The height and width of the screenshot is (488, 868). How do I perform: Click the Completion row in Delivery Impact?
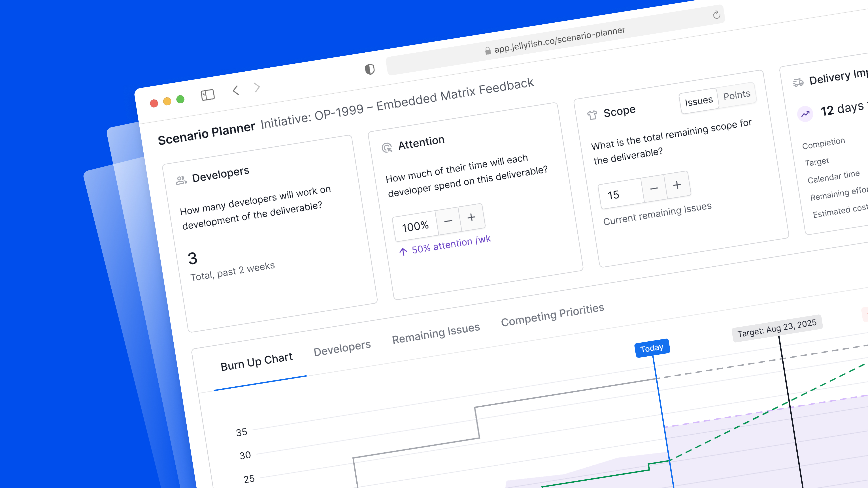pos(824,143)
